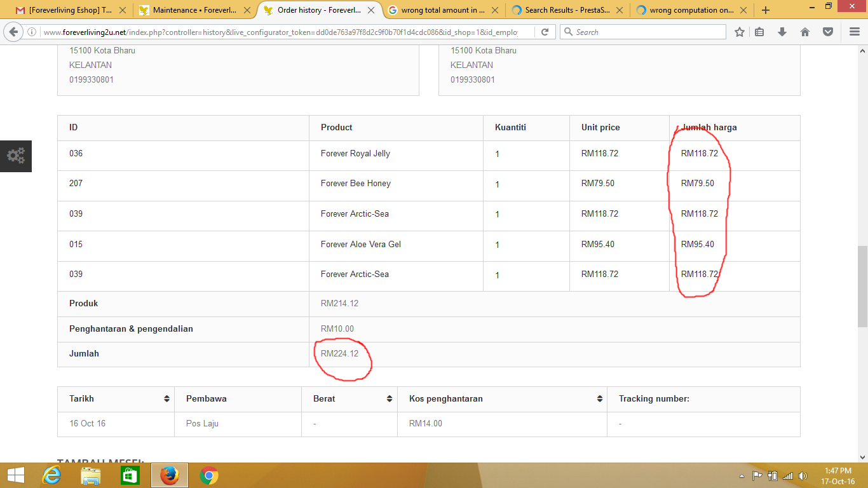Click the Jumlah total RM224.12
Viewport: 868px width, 488px height.
pyautogui.click(x=339, y=354)
